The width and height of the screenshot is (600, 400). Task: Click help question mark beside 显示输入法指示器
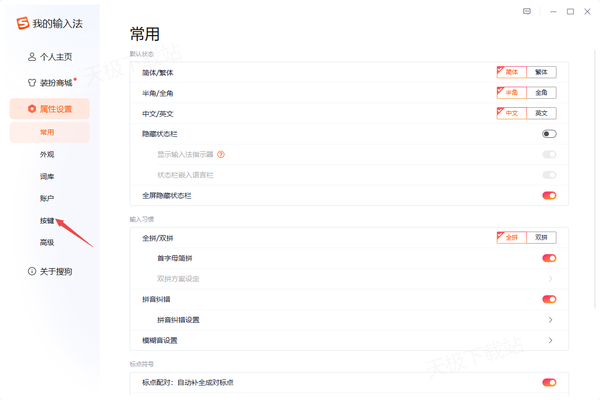221,154
